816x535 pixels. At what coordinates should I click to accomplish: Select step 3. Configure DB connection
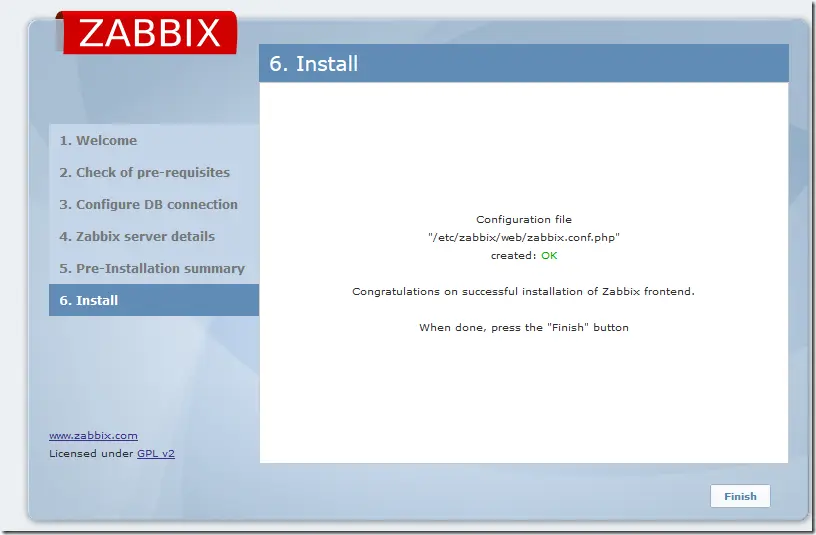tap(148, 205)
